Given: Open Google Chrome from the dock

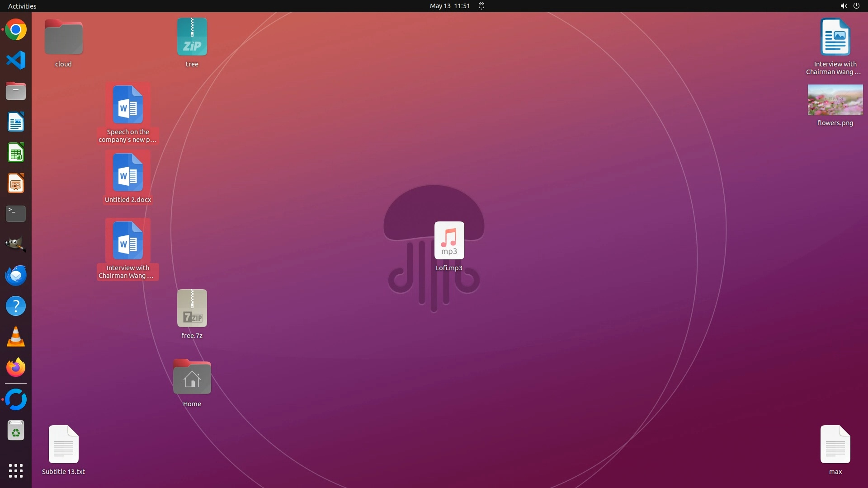Looking at the screenshot, I should pyautogui.click(x=16, y=30).
